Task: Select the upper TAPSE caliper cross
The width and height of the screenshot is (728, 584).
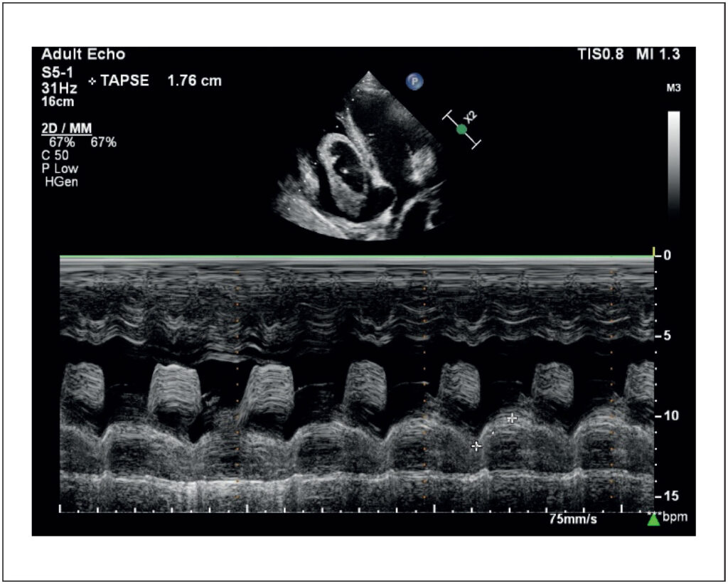Action: click(x=512, y=418)
